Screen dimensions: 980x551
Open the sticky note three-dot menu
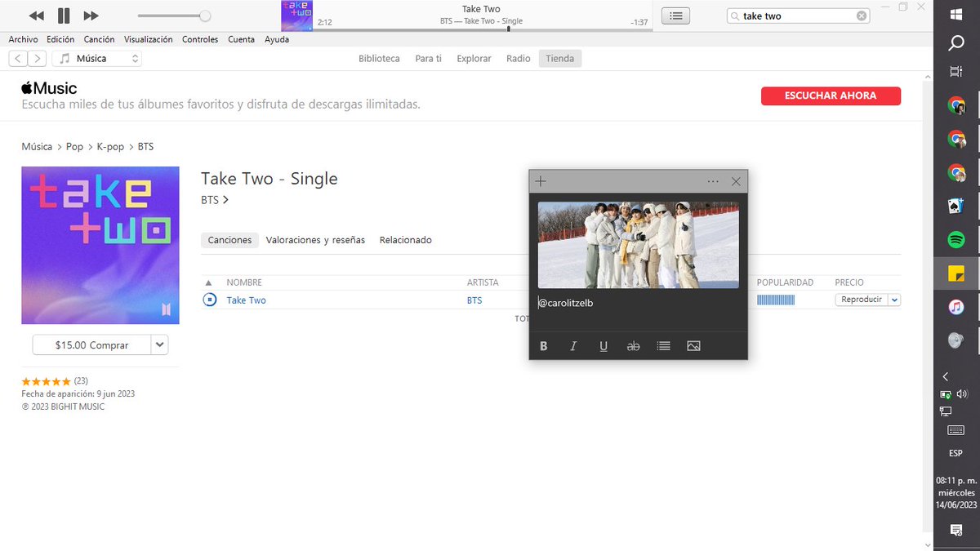[713, 181]
